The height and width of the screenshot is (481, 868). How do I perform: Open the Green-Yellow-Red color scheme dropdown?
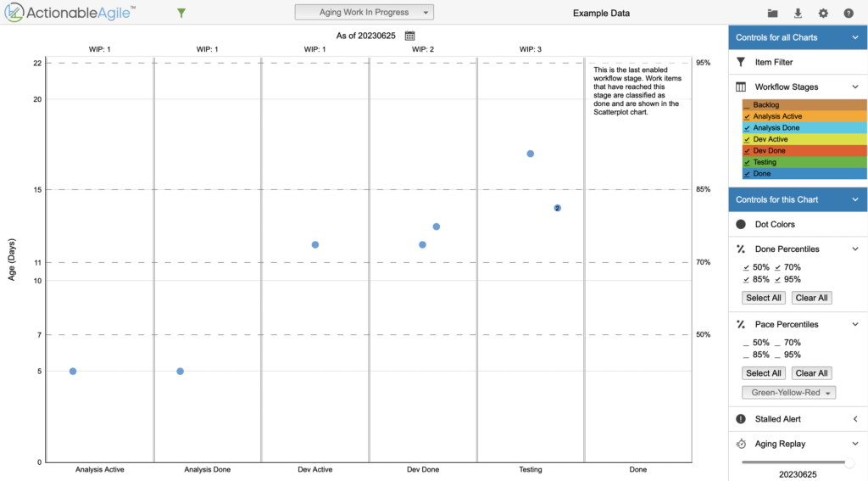click(x=788, y=392)
